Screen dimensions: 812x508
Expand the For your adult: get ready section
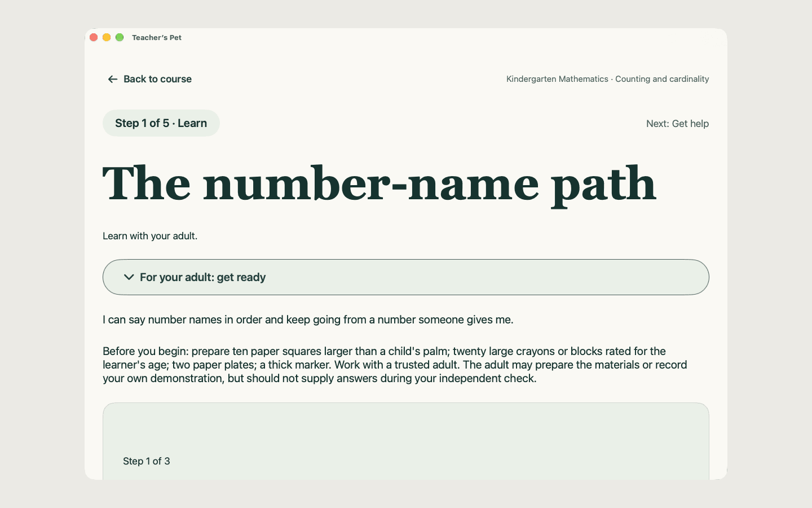pos(406,277)
